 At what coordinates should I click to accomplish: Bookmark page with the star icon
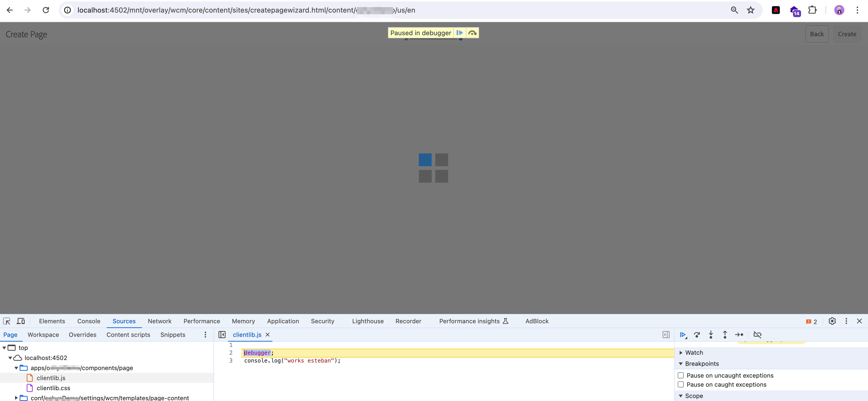[x=750, y=10]
